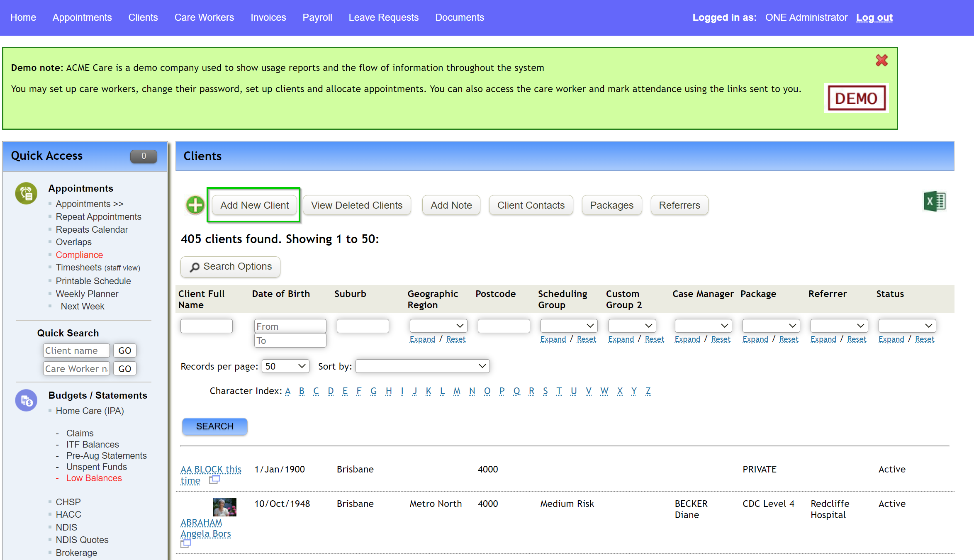This screenshot has width=974, height=560.
Task: Click the copy icon beside AA BLOCK this time
Action: pyautogui.click(x=215, y=480)
